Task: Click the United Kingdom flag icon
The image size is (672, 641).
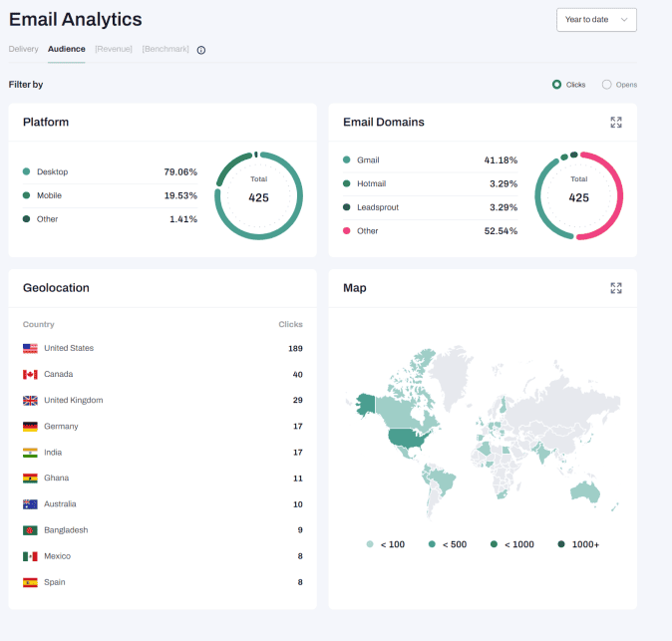Action: [30, 401]
